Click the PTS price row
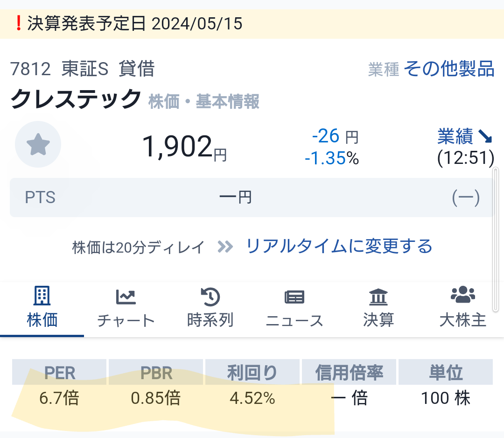Viewport: 504px width, 438px height. pos(252,198)
